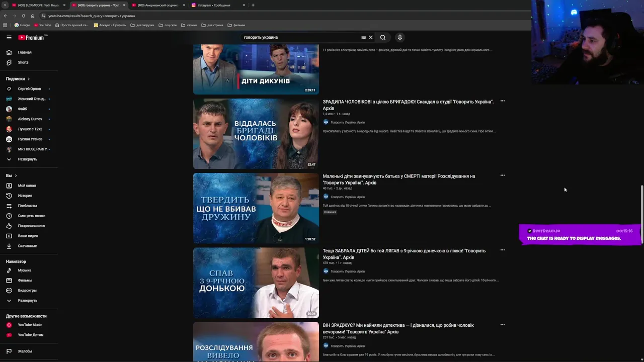Play the ВІДДАЛАСЬ БРИГАДІ ЧОЛОВІКІВ thumbnail
644x362 pixels.
point(256,134)
